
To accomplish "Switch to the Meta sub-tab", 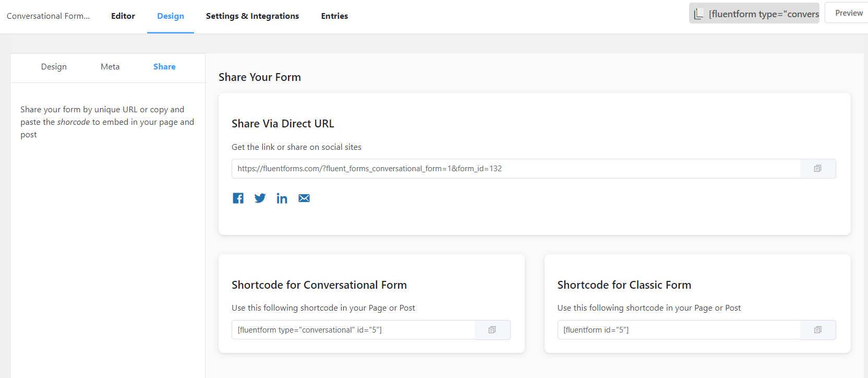I will (x=110, y=67).
